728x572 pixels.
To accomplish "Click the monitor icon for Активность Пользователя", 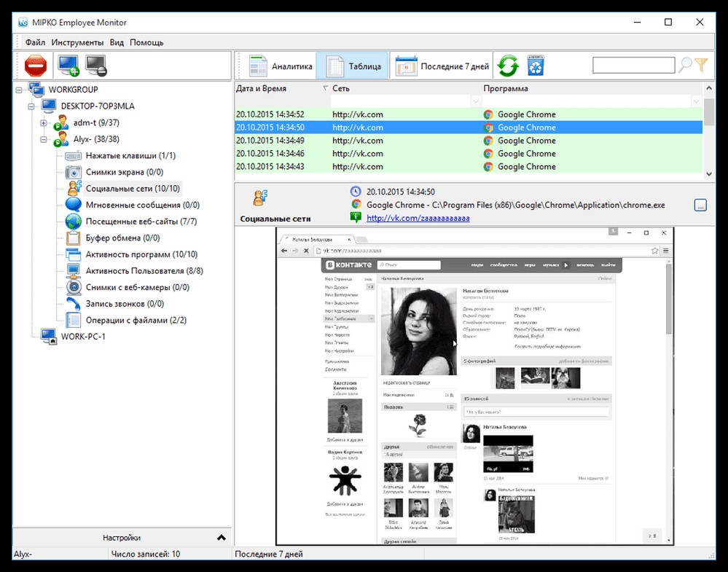I will tap(74, 270).
